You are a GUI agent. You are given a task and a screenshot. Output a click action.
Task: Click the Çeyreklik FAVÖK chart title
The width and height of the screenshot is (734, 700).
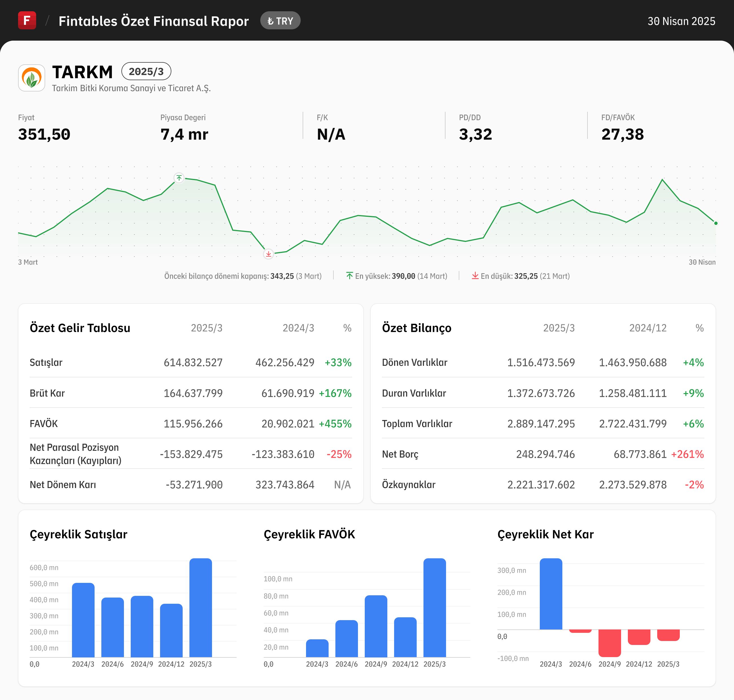[309, 534]
